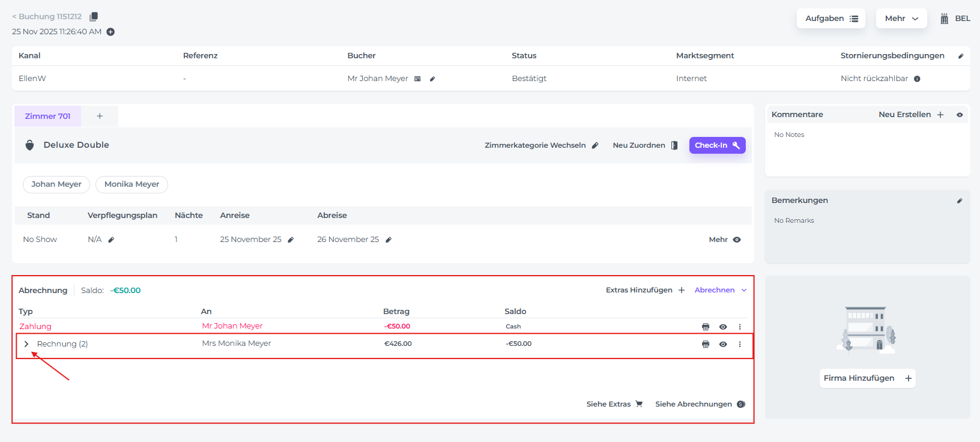Edit the Anreise date 25 November
The width and height of the screenshot is (980, 442).
291,240
